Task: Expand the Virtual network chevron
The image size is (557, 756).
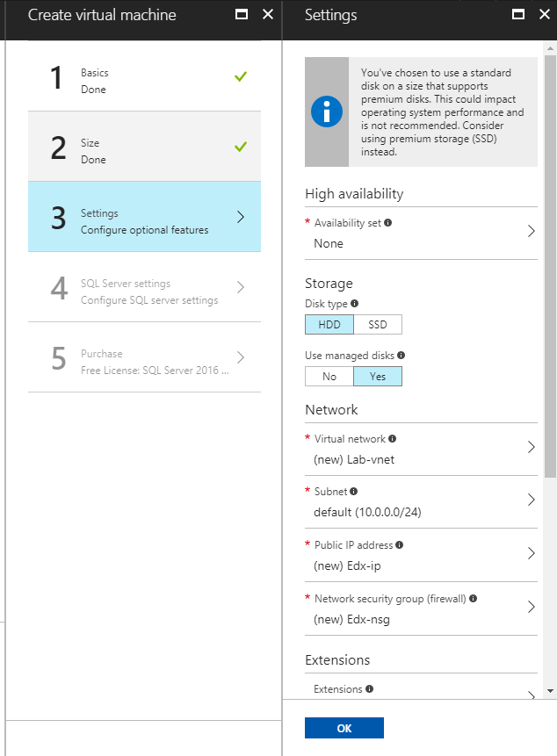Action: (531, 447)
